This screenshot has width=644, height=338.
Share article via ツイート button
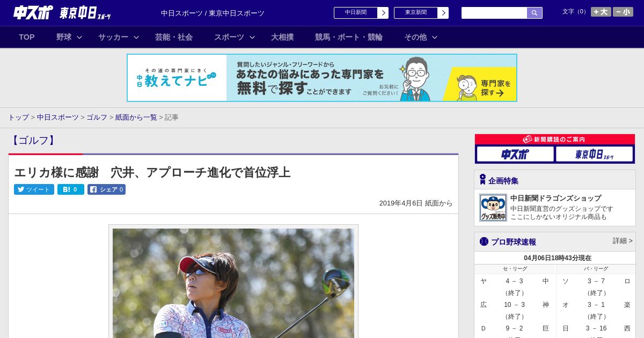34,189
